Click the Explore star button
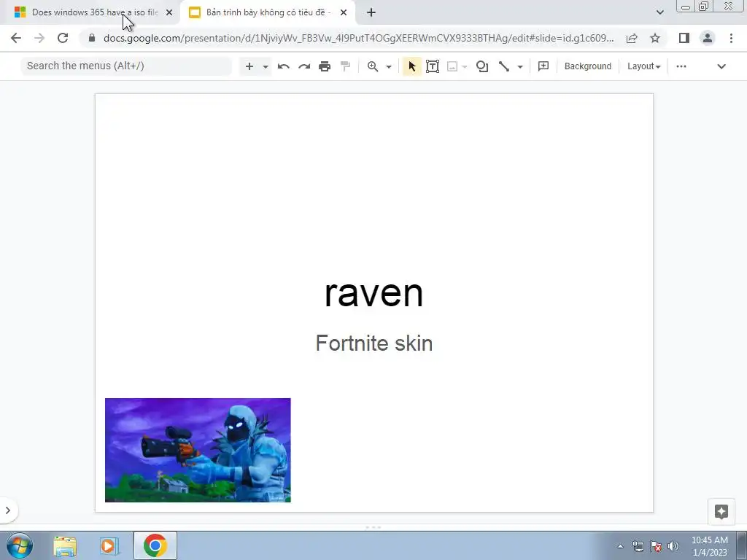 point(721,512)
